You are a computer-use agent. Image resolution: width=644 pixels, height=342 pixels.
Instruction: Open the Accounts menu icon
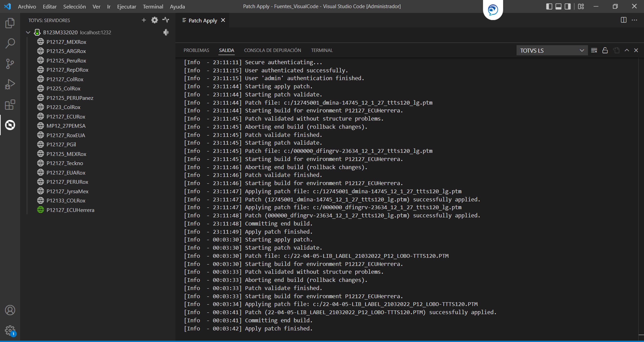pos(10,310)
